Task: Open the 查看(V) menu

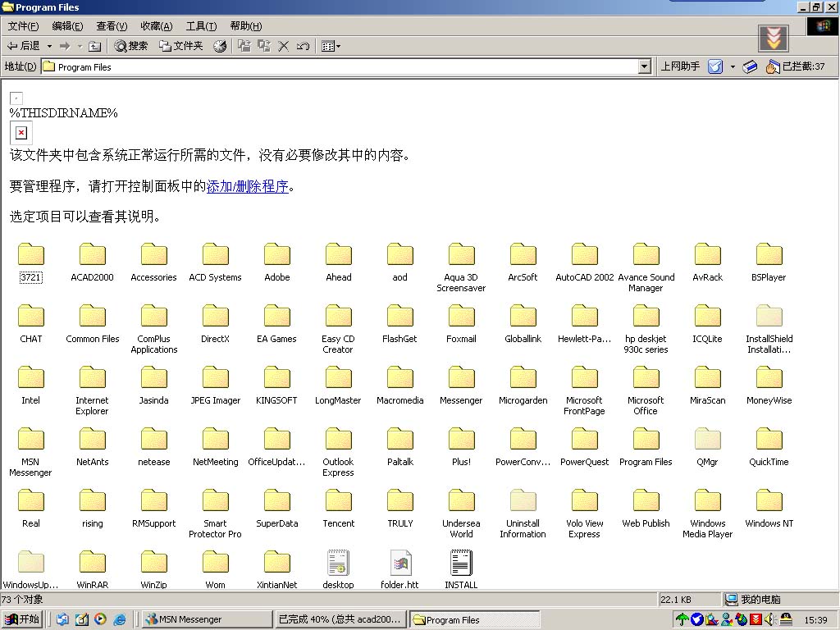Action: [112, 25]
